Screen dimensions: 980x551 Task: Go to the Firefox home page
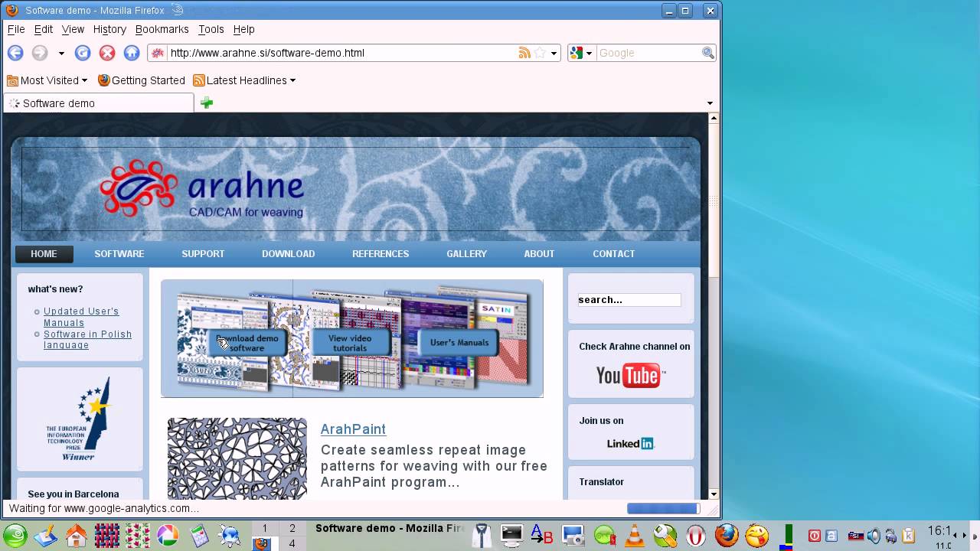[x=132, y=53]
